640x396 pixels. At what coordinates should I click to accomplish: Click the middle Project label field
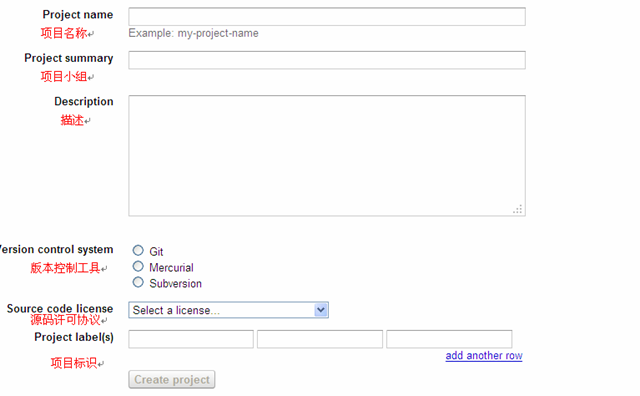point(320,339)
